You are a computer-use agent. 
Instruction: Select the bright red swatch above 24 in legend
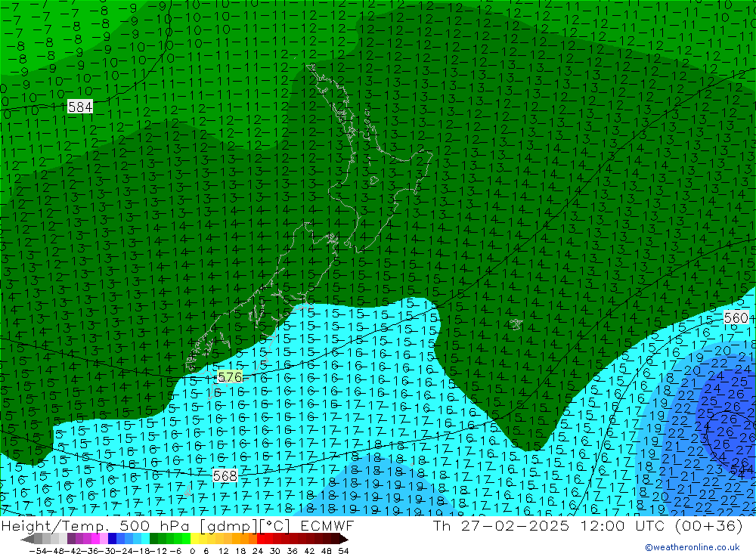point(262,539)
